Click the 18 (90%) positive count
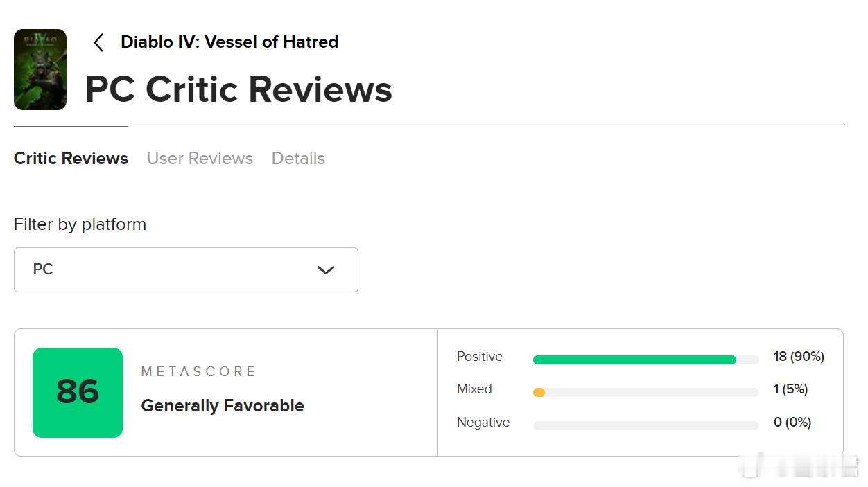Screen dimensions: 868x487 pyautogui.click(x=799, y=356)
